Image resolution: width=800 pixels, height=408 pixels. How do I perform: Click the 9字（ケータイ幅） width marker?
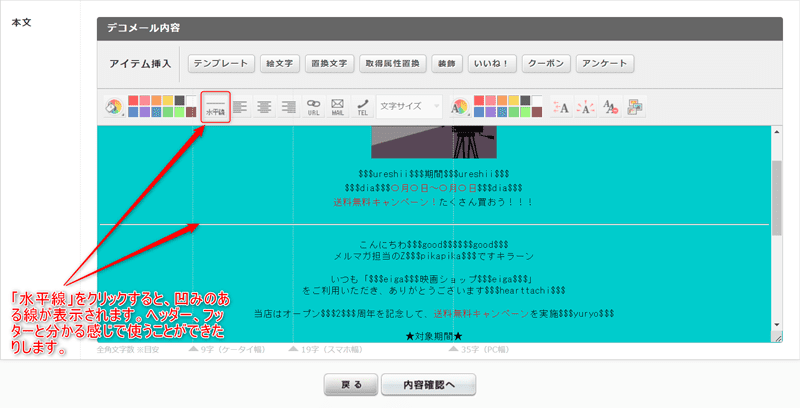tap(227, 349)
